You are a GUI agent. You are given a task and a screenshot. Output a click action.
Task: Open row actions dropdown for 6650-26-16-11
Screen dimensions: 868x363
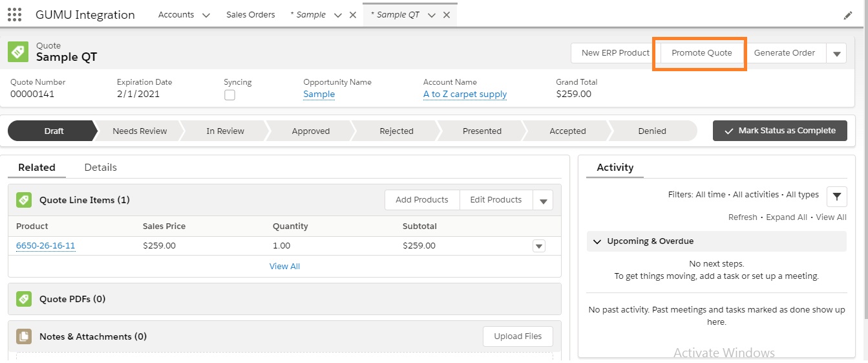tap(539, 246)
